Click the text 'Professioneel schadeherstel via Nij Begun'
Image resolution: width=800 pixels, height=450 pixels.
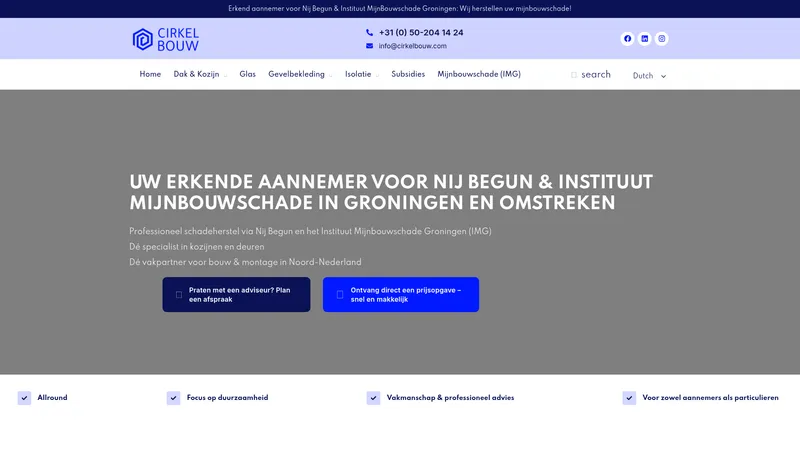click(x=310, y=232)
